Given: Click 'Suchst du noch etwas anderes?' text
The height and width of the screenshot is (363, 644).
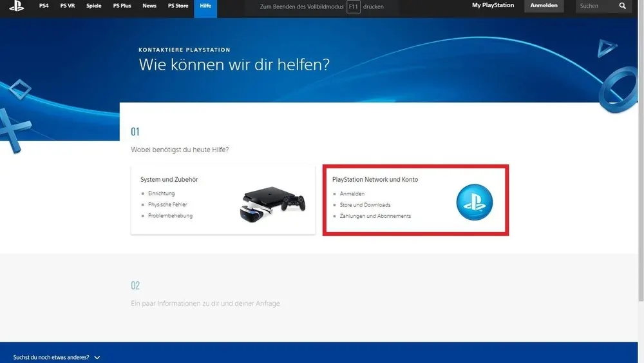Looking at the screenshot, I should tap(51, 357).
